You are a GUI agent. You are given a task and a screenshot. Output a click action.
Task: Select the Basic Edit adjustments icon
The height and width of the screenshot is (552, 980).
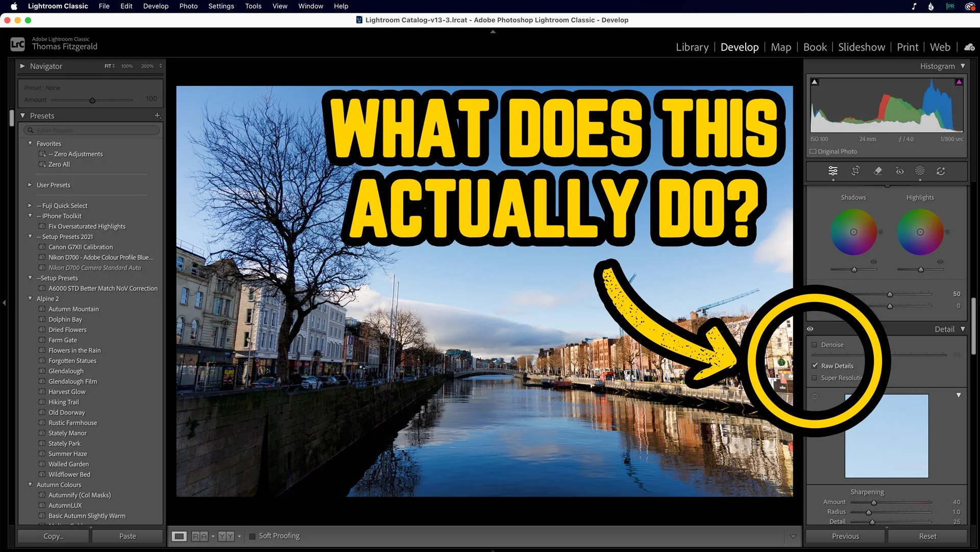pyautogui.click(x=832, y=171)
